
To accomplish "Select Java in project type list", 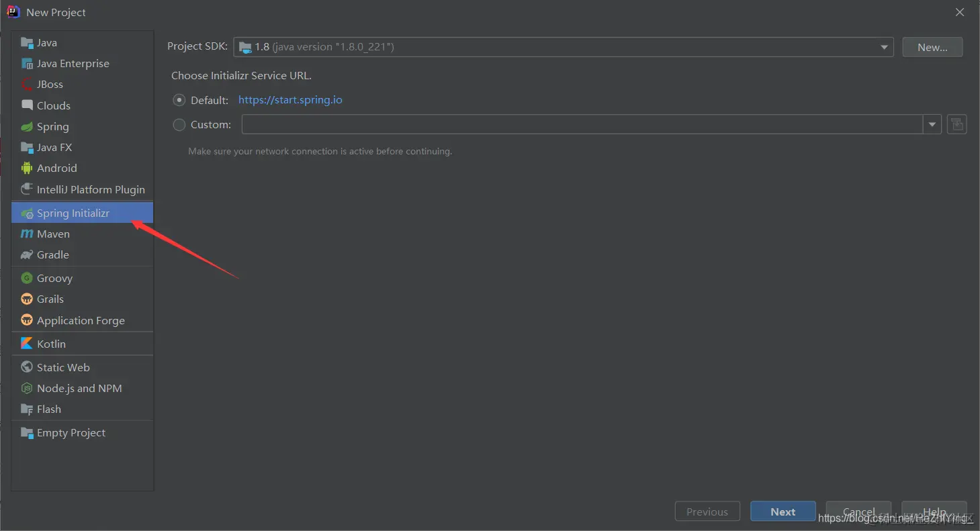I will (x=47, y=43).
